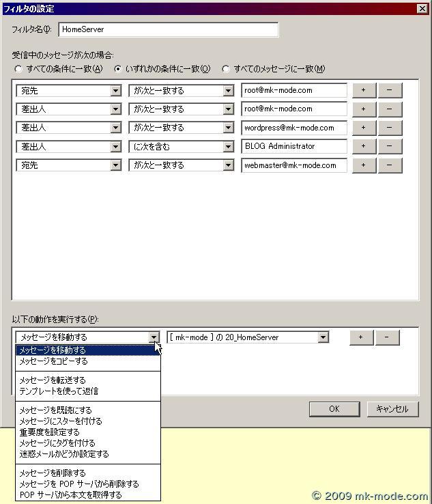Add another action with the action plus button
Viewport: 432px width, 504px height.
tap(362, 337)
